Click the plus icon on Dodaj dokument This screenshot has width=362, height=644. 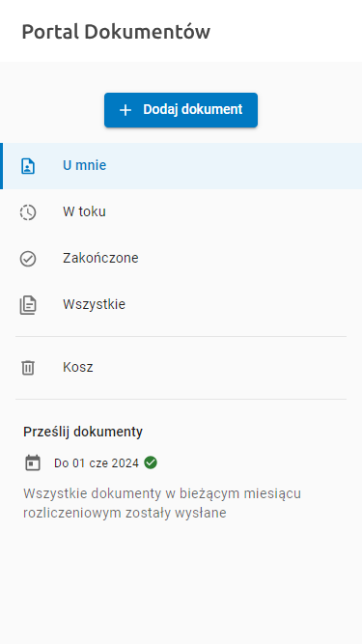click(x=125, y=110)
